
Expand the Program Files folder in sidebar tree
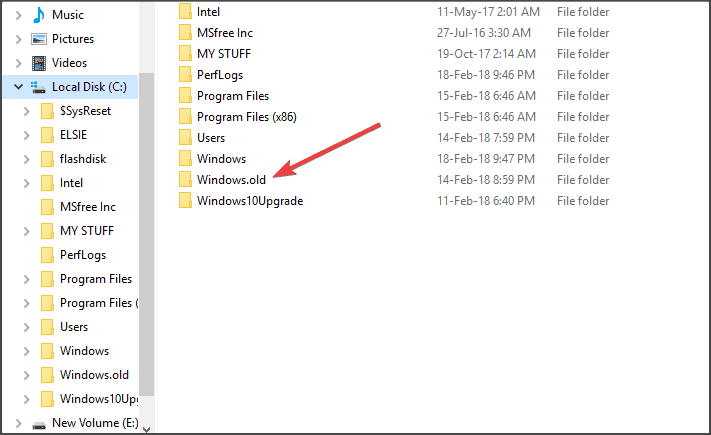click(27, 279)
